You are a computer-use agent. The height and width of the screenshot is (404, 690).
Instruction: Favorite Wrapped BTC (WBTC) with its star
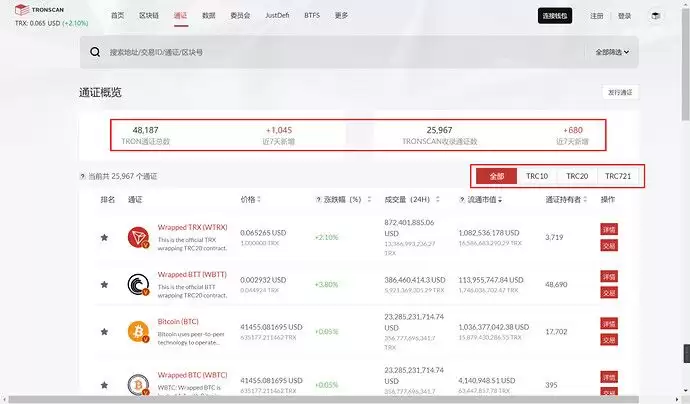pos(104,385)
